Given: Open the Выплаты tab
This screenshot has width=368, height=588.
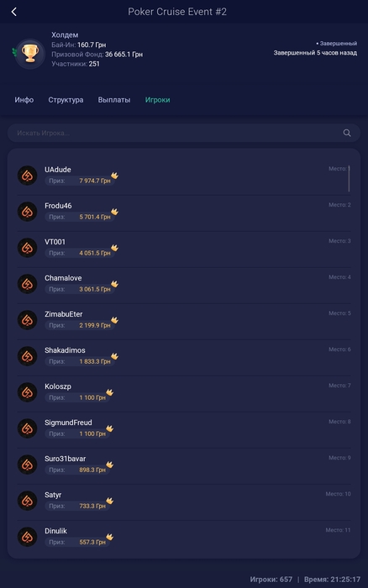Looking at the screenshot, I should coord(114,100).
